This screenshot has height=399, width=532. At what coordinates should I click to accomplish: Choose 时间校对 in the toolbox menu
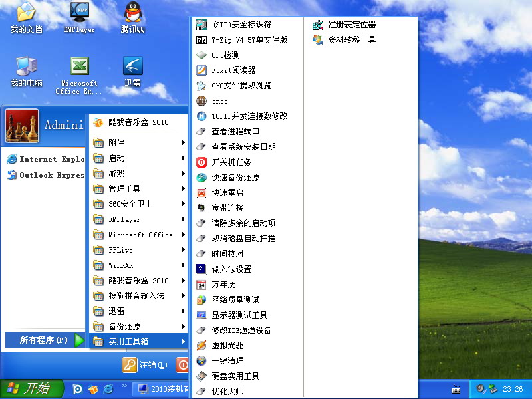coord(247,254)
